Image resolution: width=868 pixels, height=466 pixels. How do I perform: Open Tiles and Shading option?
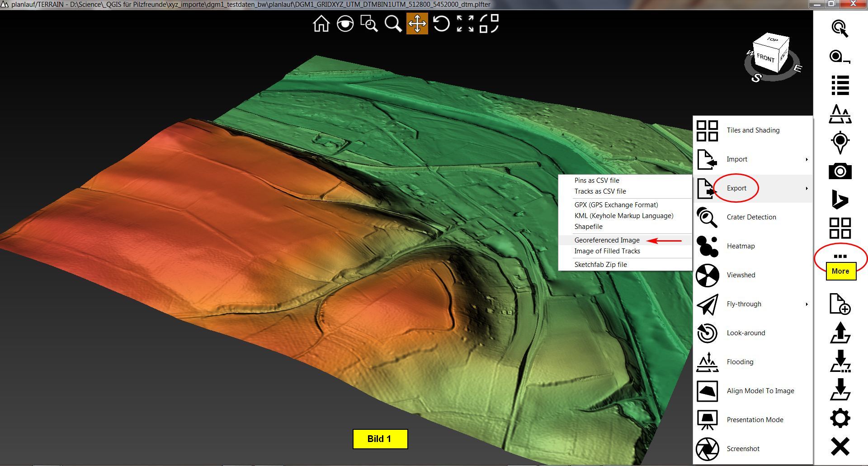tap(753, 130)
